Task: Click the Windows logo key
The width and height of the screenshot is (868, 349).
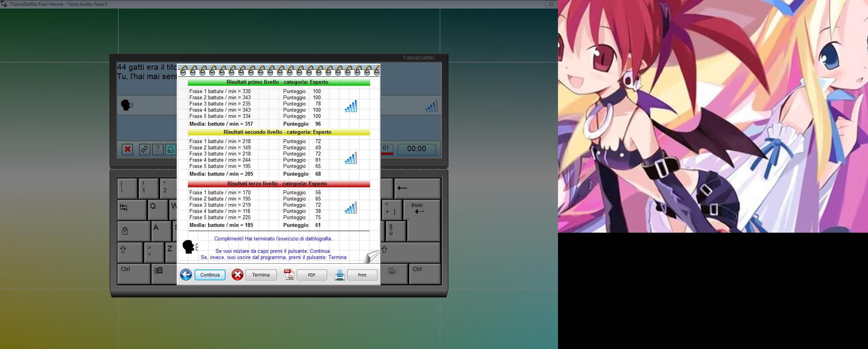Action: click(x=164, y=274)
